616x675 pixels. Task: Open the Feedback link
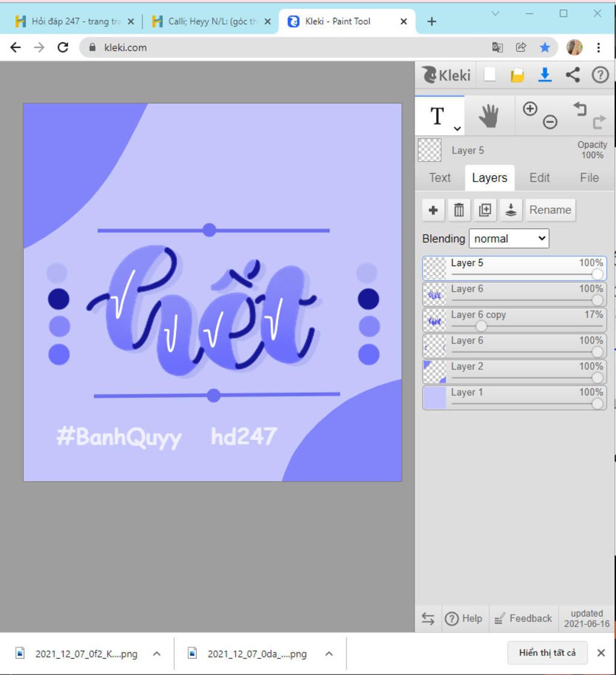(523, 618)
